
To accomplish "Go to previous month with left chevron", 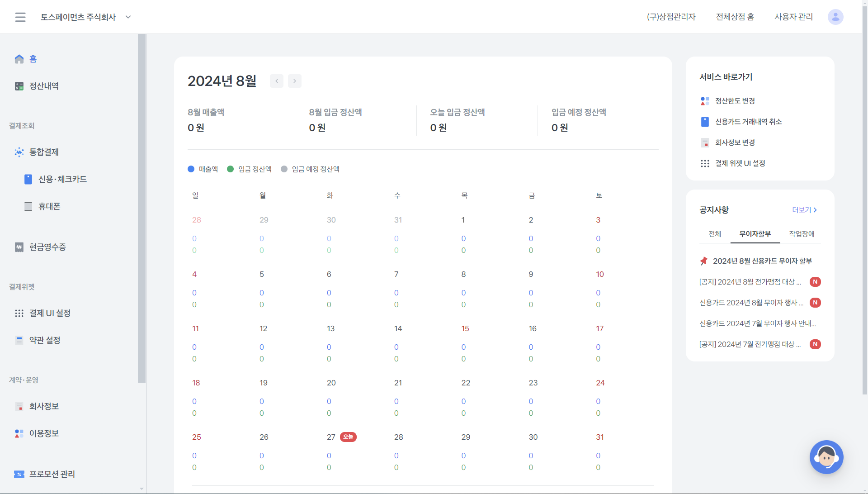I will point(277,81).
